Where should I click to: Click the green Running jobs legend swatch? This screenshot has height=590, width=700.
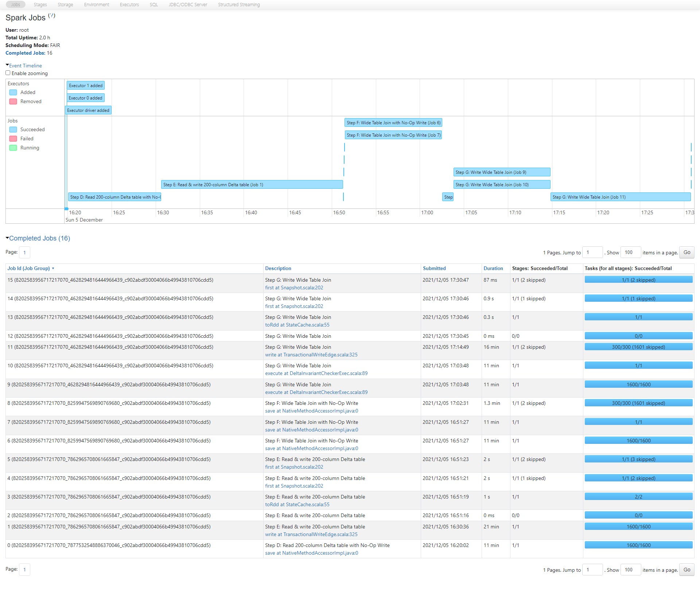coord(13,148)
